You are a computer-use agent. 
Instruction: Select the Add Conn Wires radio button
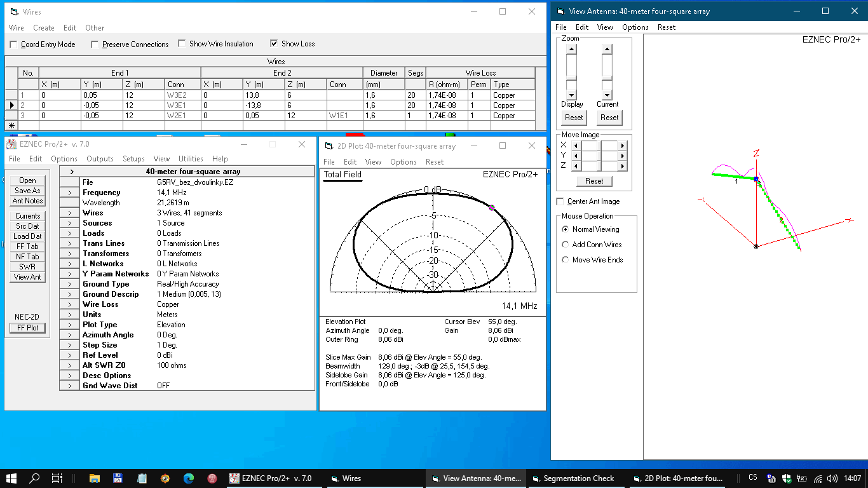pos(566,245)
